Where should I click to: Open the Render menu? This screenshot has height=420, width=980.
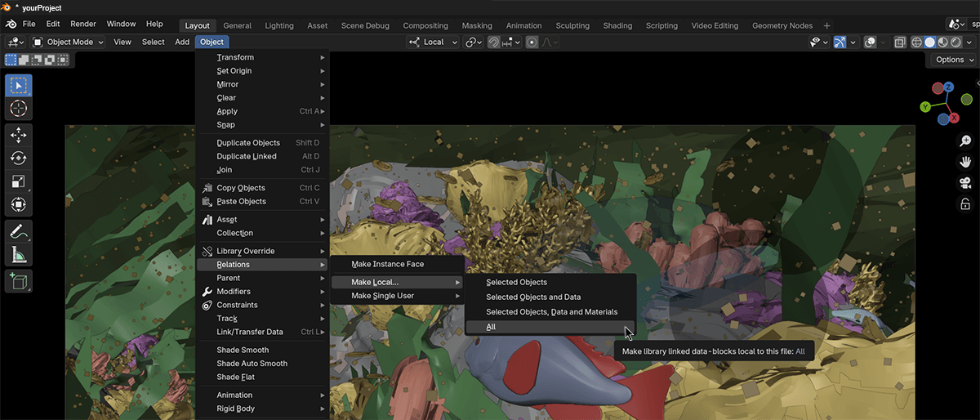83,25
